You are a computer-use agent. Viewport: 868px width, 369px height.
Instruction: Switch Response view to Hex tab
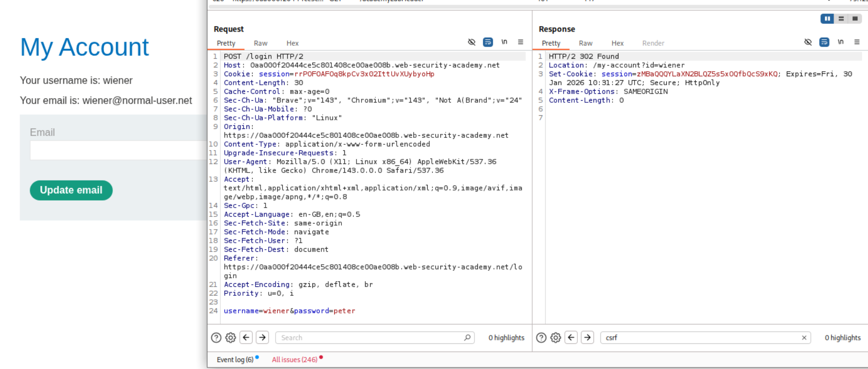tap(617, 44)
